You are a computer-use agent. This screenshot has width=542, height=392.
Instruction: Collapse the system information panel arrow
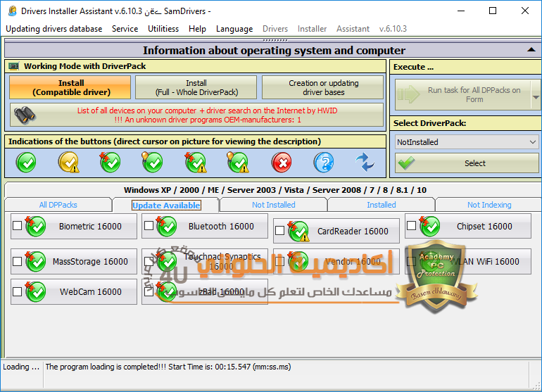pyautogui.click(x=531, y=50)
